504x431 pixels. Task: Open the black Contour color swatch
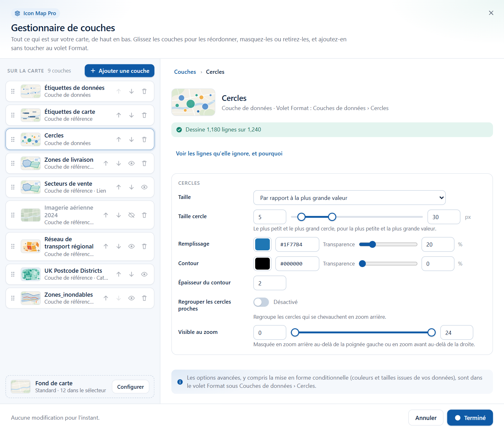click(262, 264)
